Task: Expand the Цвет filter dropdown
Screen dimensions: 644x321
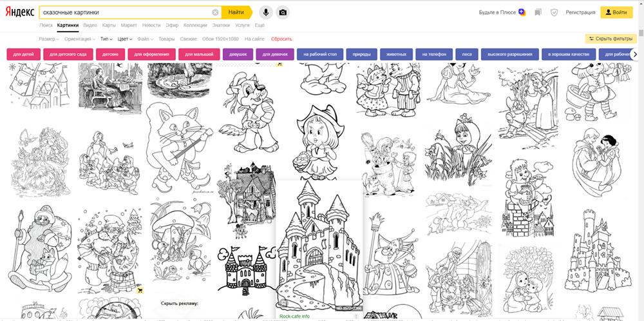Action: tap(125, 39)
